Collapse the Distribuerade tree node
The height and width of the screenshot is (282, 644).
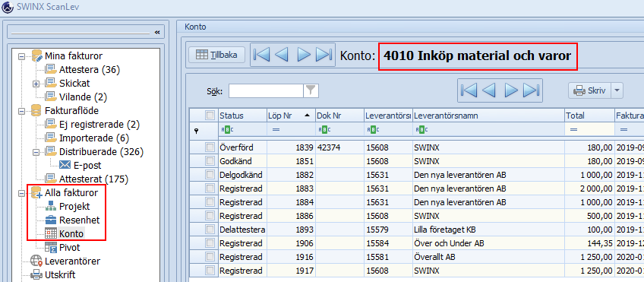point(36,152)
